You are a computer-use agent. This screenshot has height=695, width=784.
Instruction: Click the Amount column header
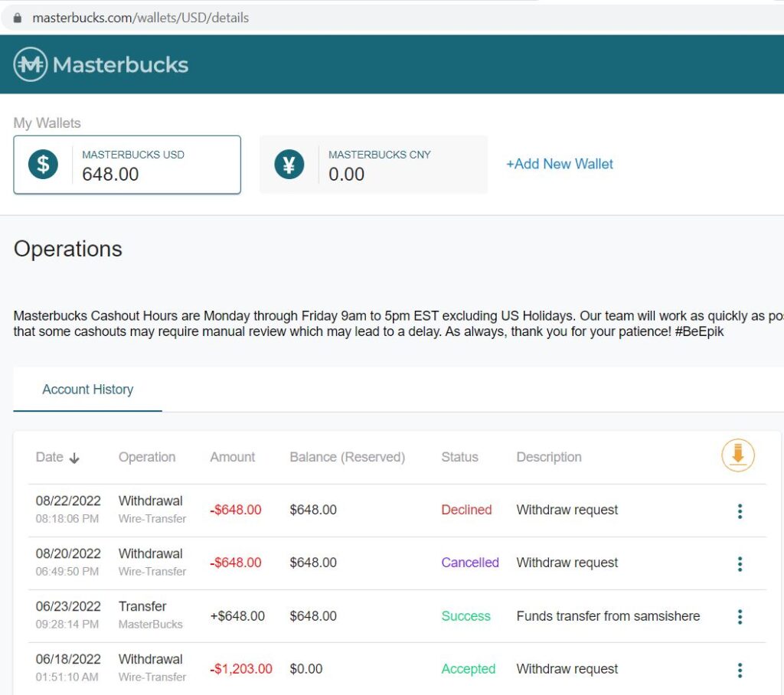[x=233, y=457]
